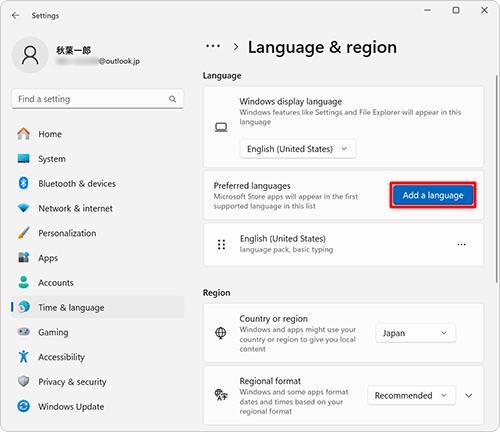The height and width of the screenshot is (432, 500).
Task: Click the Bluetooth icon
Action: pyautogui.click(x=23, y=183)
